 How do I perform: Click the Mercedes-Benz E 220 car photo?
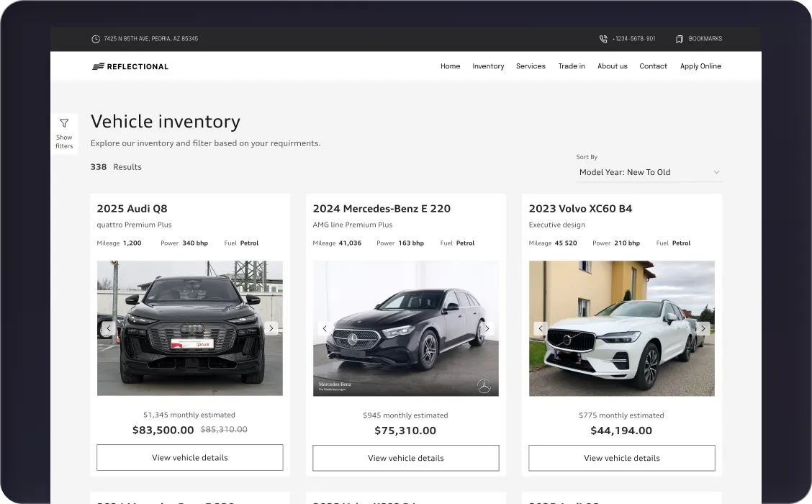[405, 328]
